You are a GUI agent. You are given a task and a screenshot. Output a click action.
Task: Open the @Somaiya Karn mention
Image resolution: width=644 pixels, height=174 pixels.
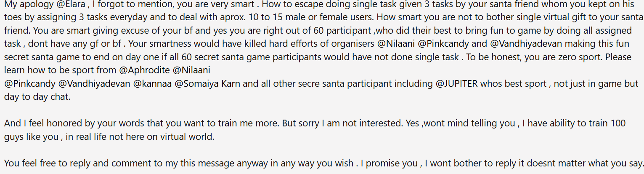[208, 83]
